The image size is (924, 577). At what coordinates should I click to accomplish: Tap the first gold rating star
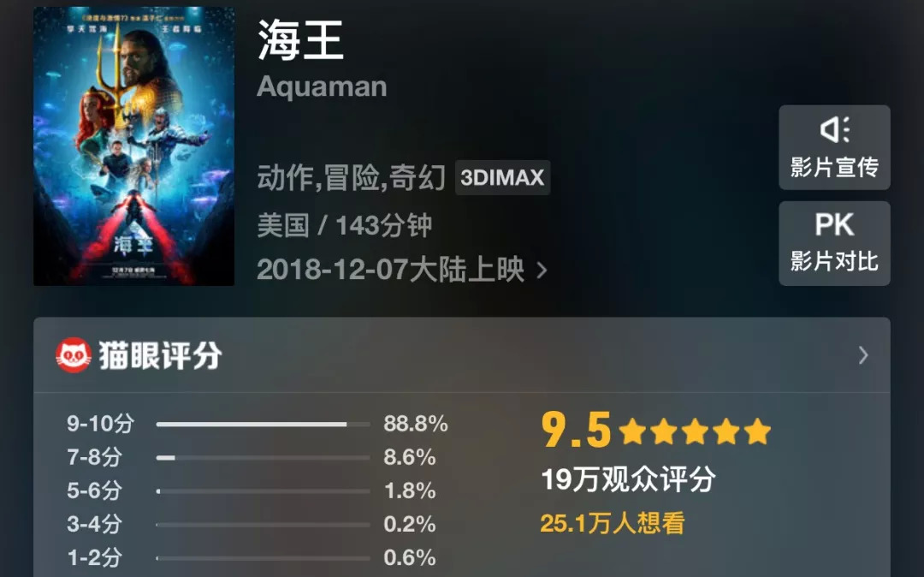click(633, 431)
